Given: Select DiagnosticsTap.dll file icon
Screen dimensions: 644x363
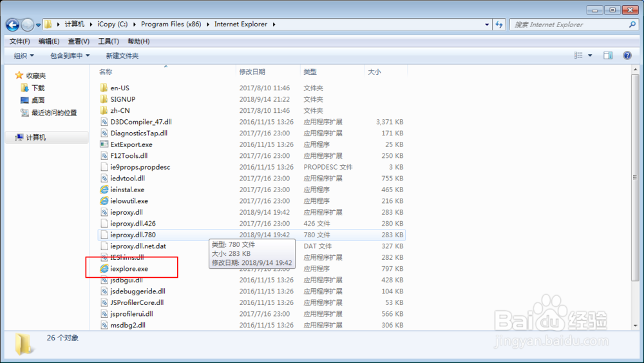Looking at the screenshot, I should tap(104, 133).
